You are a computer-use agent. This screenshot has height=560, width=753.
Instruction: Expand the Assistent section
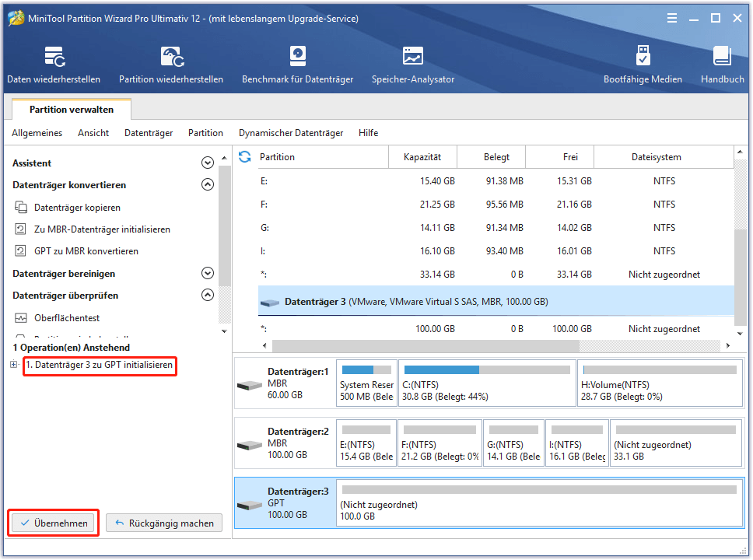coord(208,163)
